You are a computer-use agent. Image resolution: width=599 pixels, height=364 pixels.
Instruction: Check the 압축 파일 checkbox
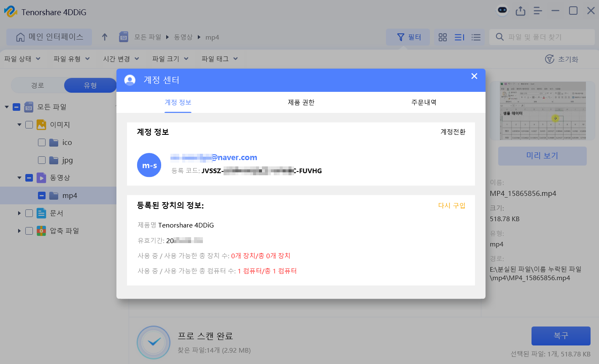pyautogui.click(x=29, y=231)
